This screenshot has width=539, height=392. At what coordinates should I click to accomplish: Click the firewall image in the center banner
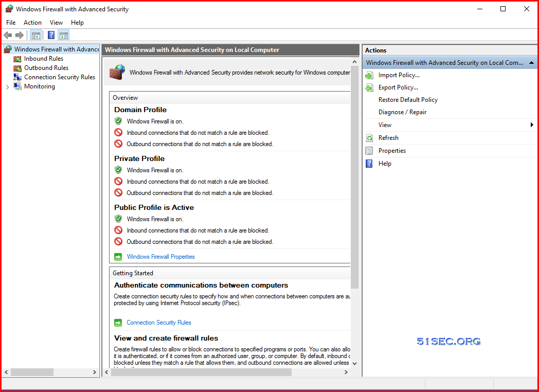point(117,72)
